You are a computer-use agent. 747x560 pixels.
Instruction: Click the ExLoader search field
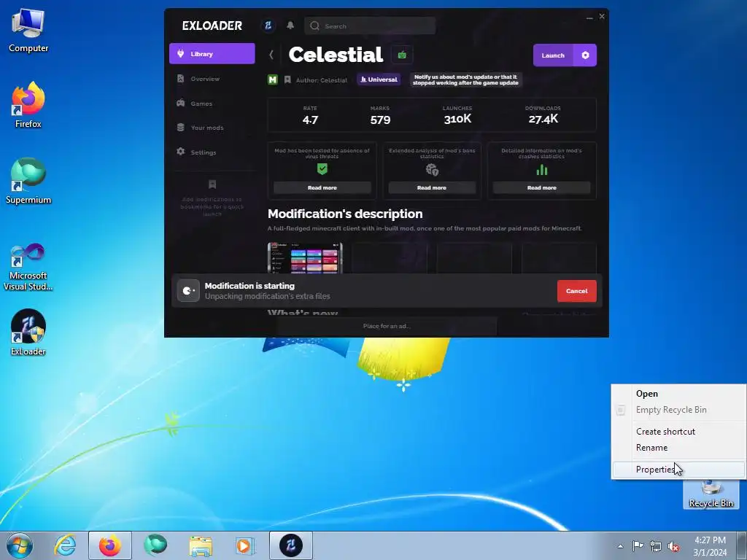point(370,26)
